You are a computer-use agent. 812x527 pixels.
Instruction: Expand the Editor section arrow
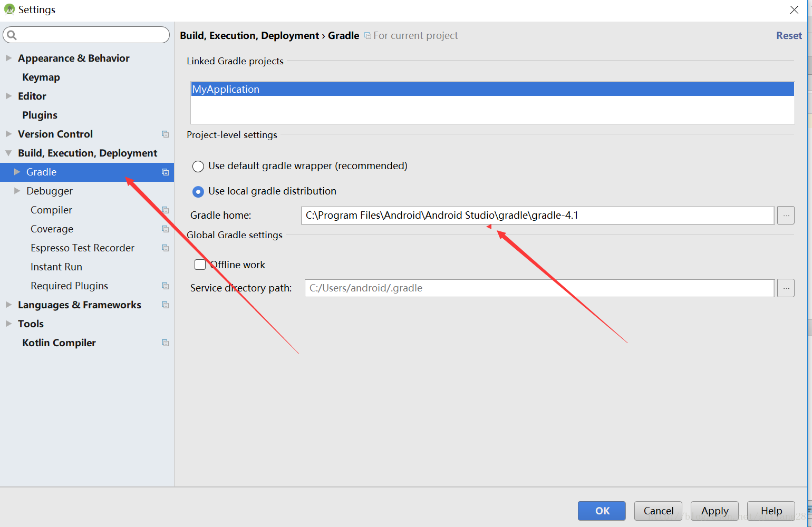8,96
